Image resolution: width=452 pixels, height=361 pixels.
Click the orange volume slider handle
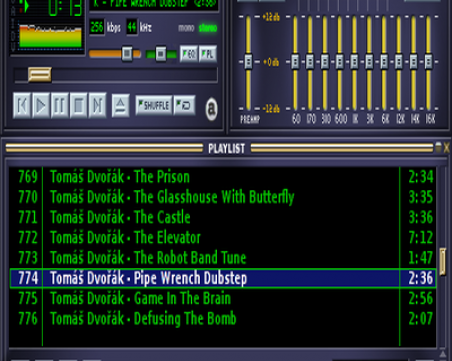127,53
